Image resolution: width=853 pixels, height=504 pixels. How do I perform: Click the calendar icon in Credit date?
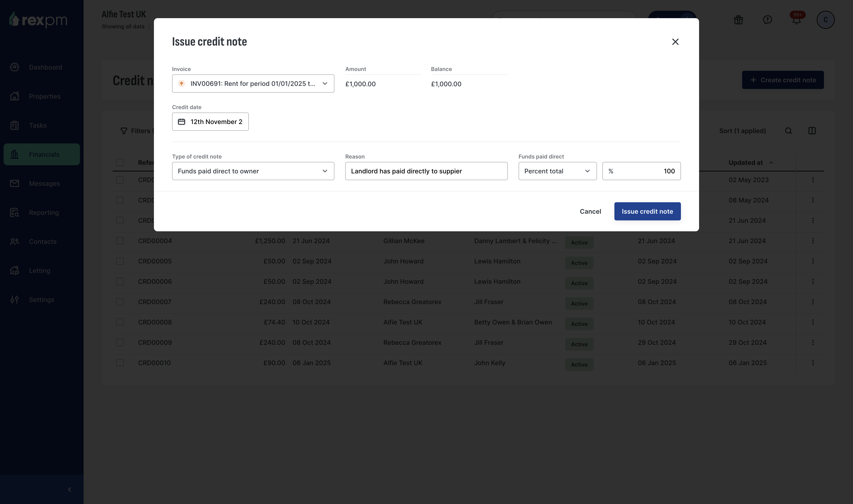point(182,122)
